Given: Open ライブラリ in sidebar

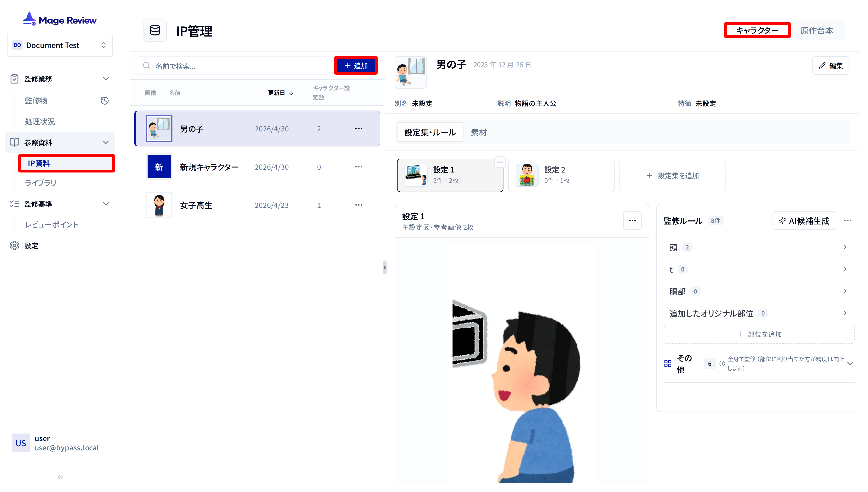Looking at the screenshot, I should tap(41, 183).
